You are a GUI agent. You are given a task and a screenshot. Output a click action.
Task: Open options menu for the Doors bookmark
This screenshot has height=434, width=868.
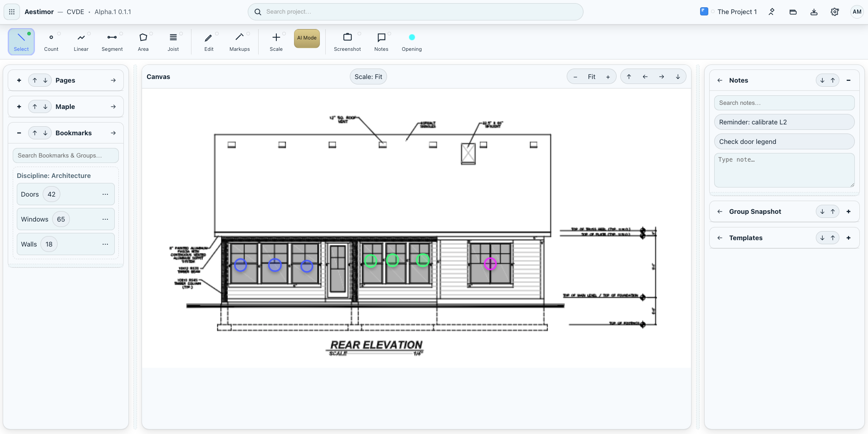[x=105, y=194]
